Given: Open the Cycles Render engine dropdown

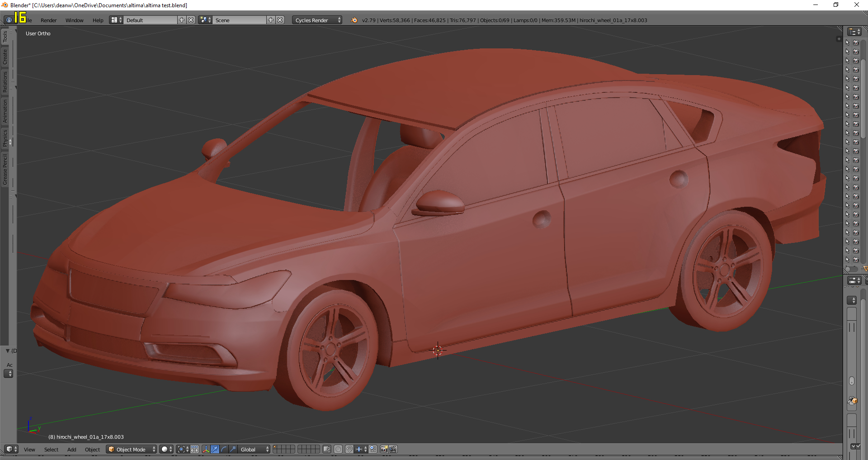Looking at the screenshot, I should point(316,20).
